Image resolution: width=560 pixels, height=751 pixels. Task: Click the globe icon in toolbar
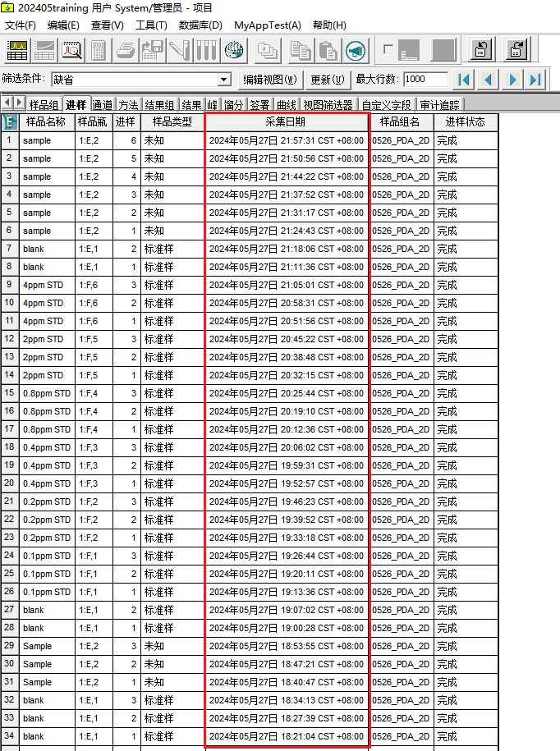coord(234,50)
